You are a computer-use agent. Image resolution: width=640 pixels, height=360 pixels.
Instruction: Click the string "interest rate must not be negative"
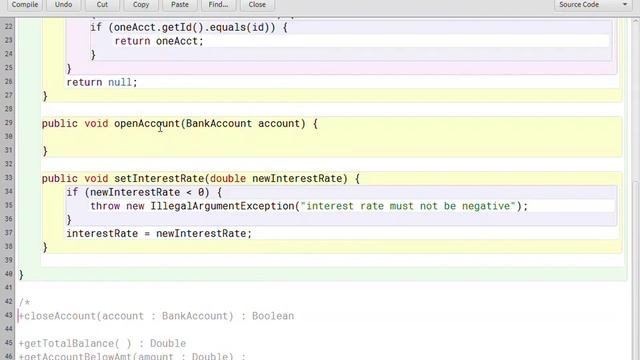coord(408,206)
